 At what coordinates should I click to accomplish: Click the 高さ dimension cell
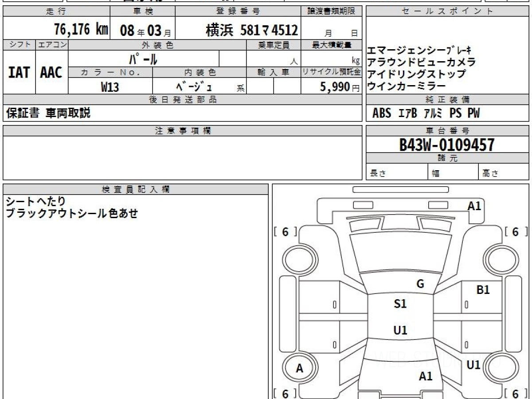tap(504, 172)
